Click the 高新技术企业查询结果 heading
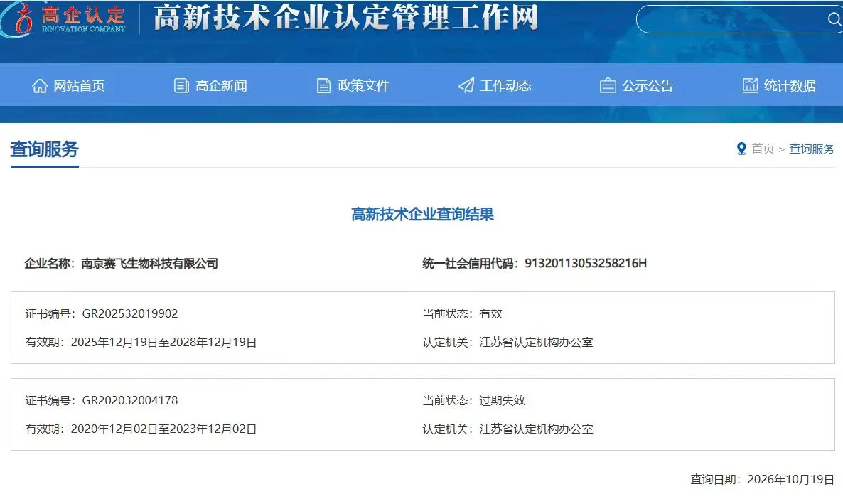 [x=423, y=215]
